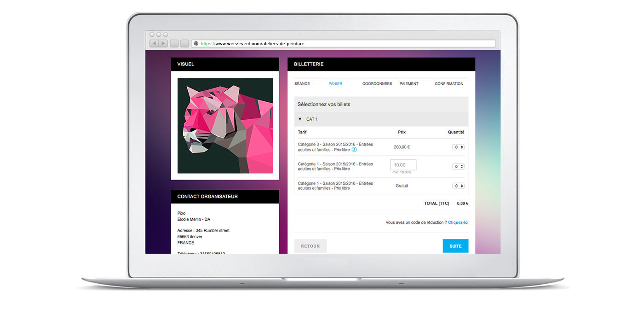Click the Catégorie 3 ticket description
The height and width of the screenshot is (310, 644).
[x=335, y=147]
